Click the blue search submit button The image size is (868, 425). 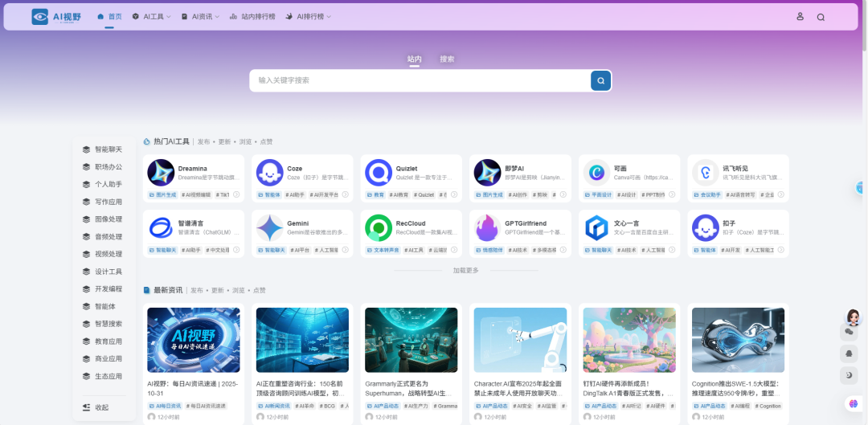600,80
